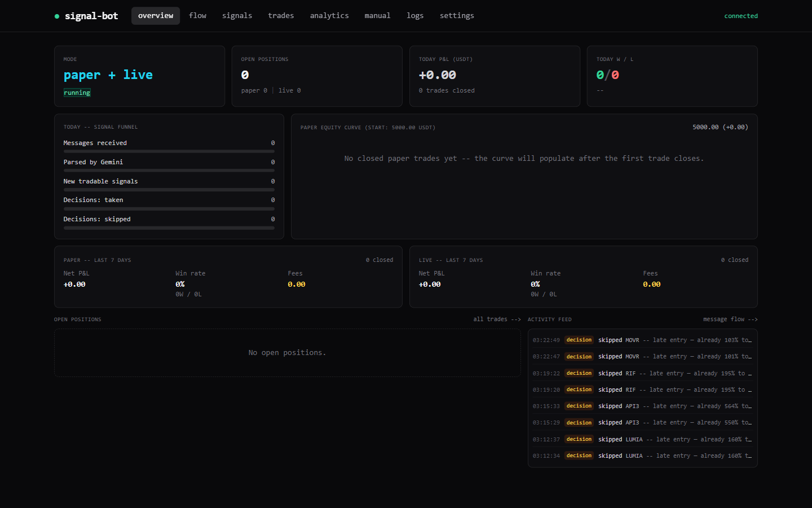The image size is (812, 508).
Task: Click the Messages received progress bar
Action: [x=169, y=151]
